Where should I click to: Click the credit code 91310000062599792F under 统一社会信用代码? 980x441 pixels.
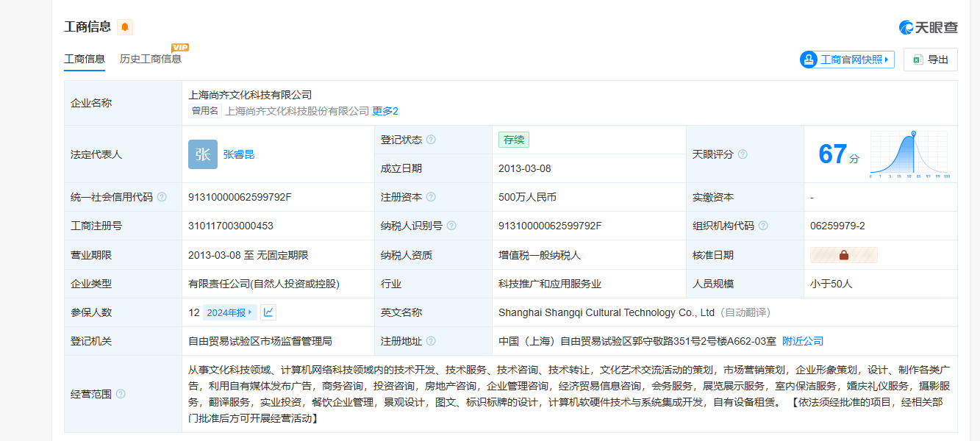pyautogui.click(x=240, y=197)
